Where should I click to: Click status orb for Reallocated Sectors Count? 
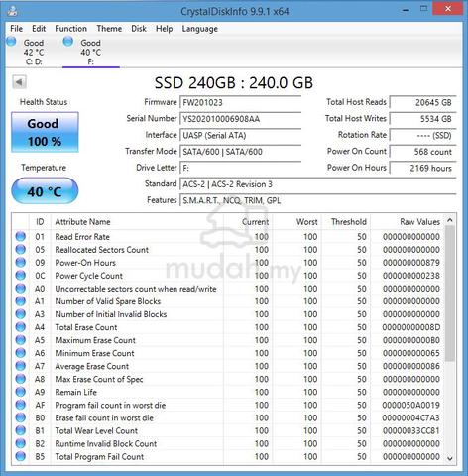click(21, 250)
